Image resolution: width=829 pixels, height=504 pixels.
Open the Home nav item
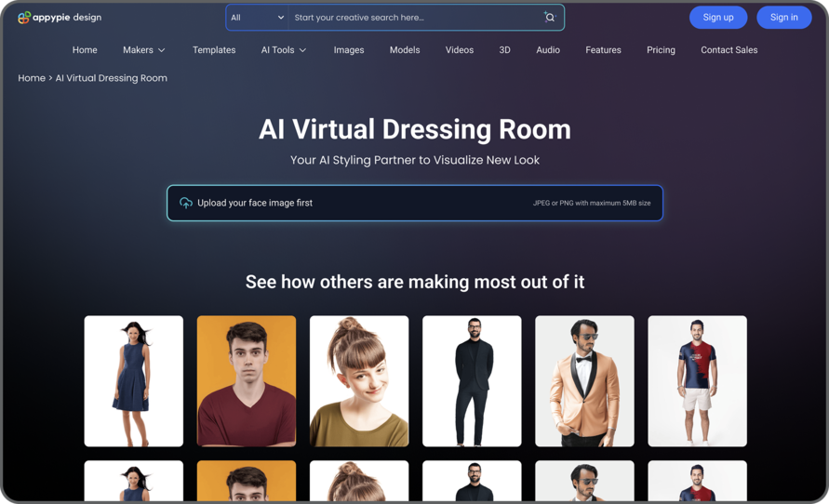click(x=85, y=49)
